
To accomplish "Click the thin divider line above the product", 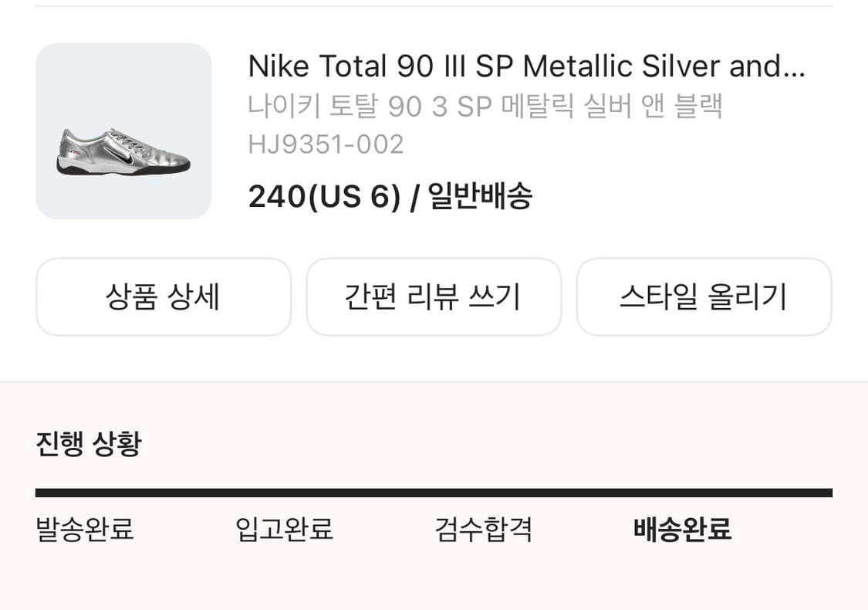I will pyautogui.click(x=434, y=6).
